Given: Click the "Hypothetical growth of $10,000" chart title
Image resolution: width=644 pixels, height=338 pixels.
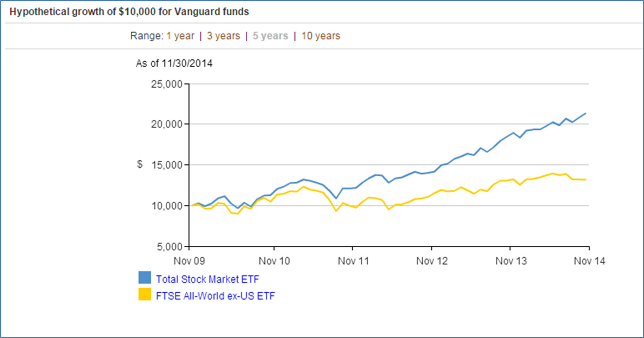Looking at the screenshot, I should pyautogui.click(x=129, y=12).
